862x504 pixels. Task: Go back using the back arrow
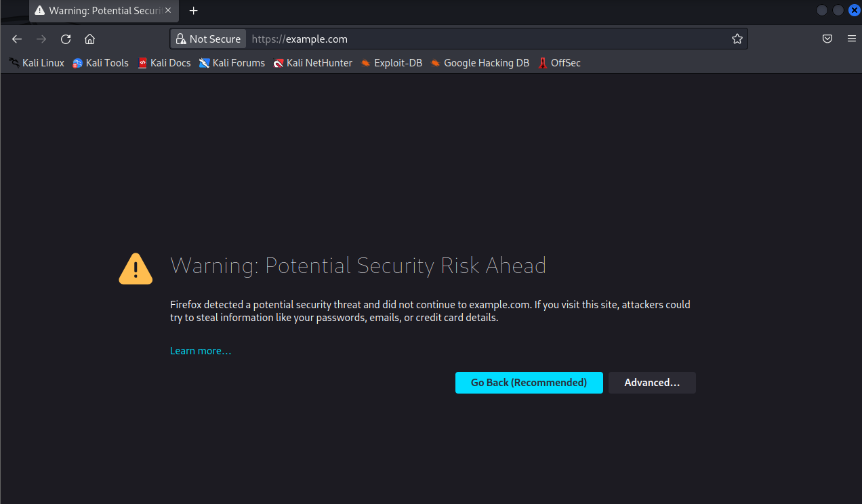[17, 39]
